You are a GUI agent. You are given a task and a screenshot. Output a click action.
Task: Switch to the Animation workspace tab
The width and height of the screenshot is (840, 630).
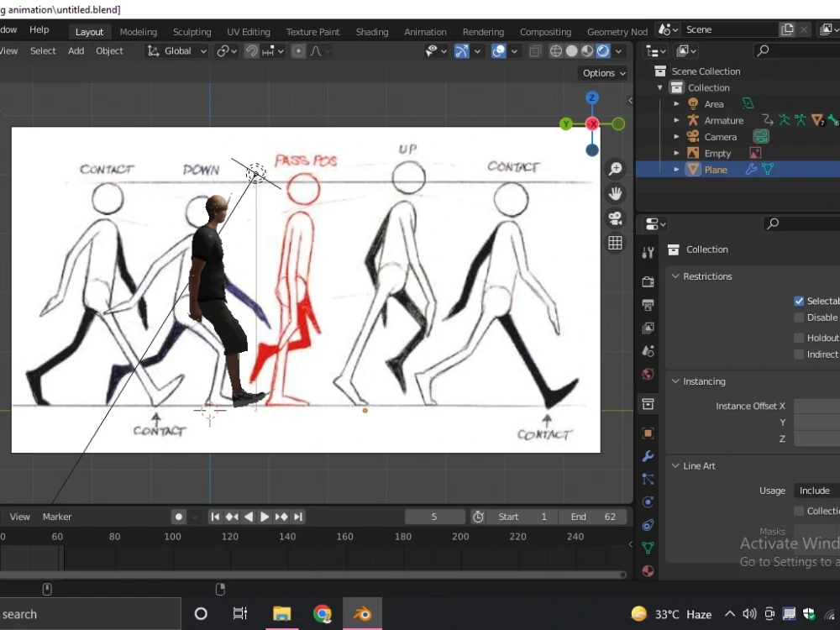coord(425,32)
